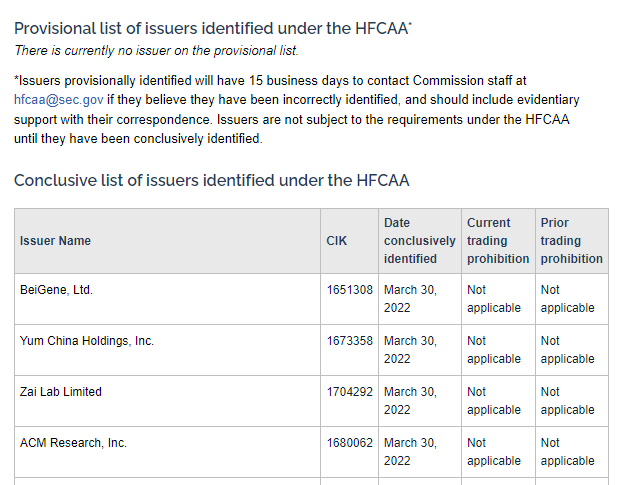Select the ACM Research, Inc. entry
This screenshot has width=626, height=485.
pos(73,443)
